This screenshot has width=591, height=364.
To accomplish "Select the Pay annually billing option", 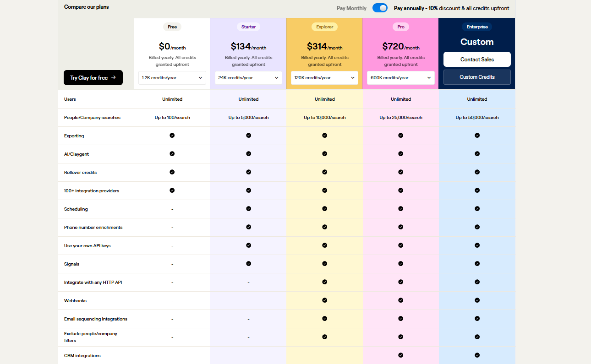I will [x=451, y=8].
